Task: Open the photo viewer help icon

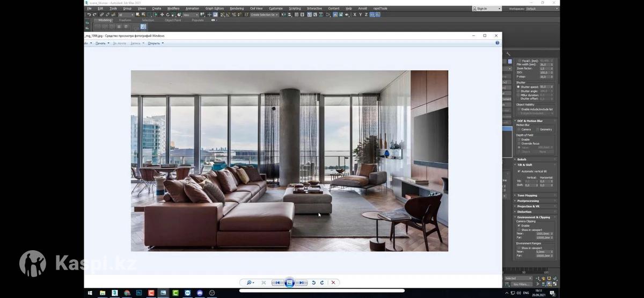Action: [x=497, y=43]
